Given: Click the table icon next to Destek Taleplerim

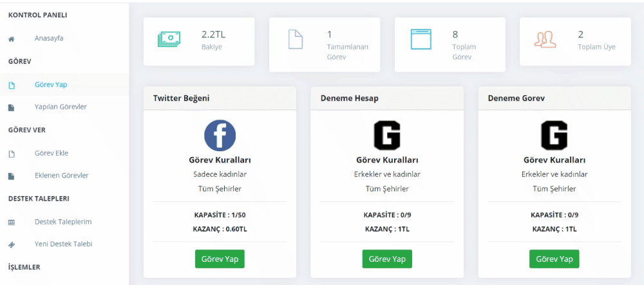Looking at the screenshot, I should click(12, 223).
